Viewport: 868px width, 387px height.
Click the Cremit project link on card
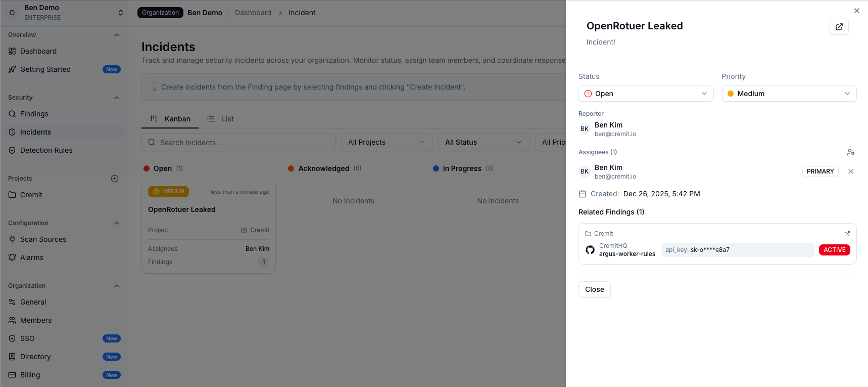pyautogui.click(x=255, y=230)
